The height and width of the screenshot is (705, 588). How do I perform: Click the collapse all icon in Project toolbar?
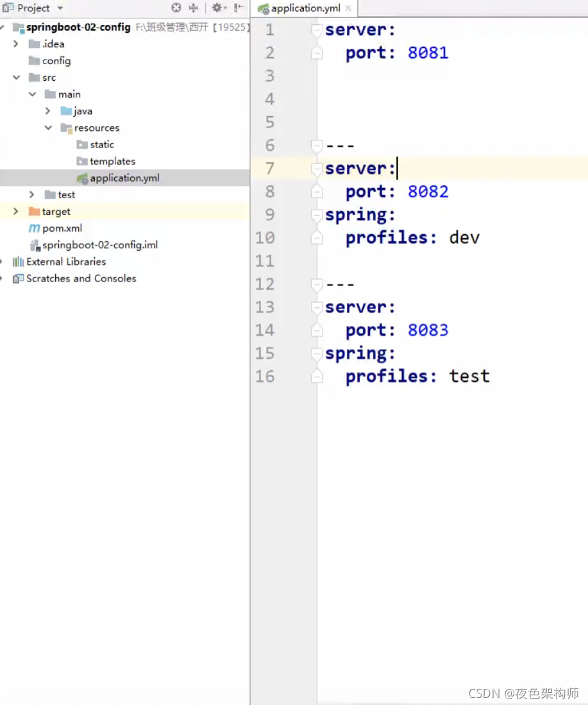coord(193,8)
